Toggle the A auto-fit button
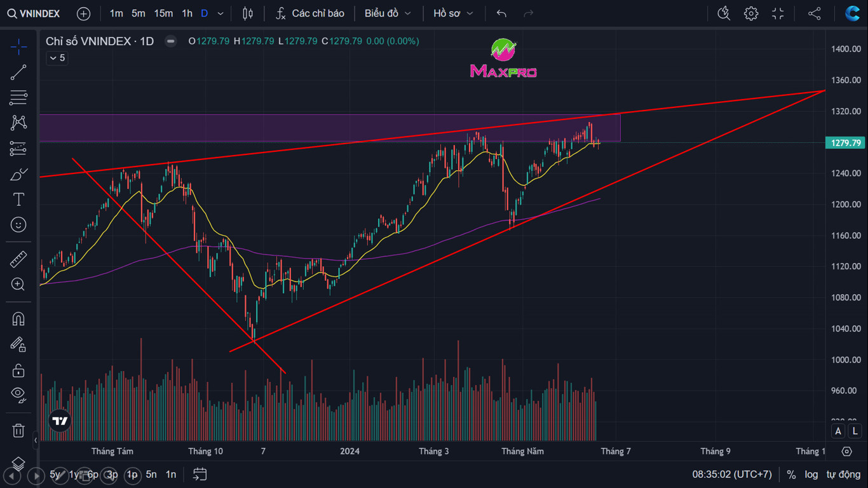The height and width of the screenshot is (488, 868). pos(839,431)
